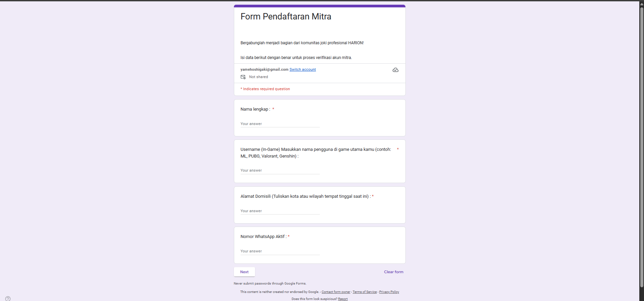Click the Username (In-Game) answer field
The height and width of the screenshot is (301, 644).
point(280,171)
